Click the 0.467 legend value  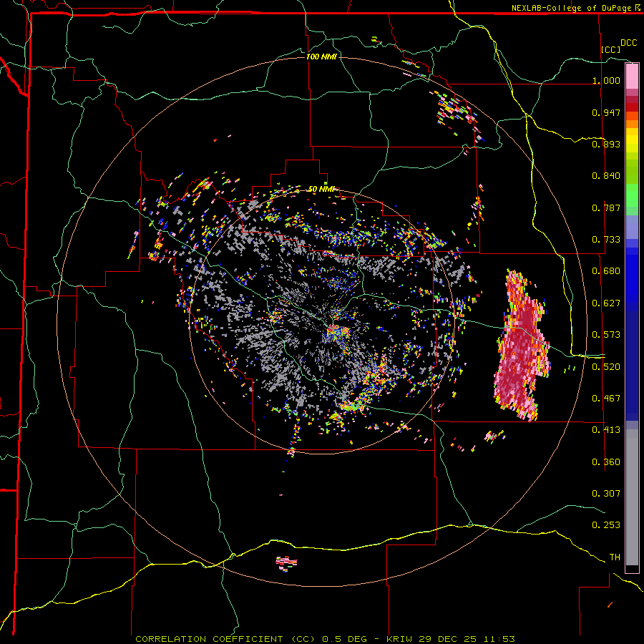click(606, 399)
